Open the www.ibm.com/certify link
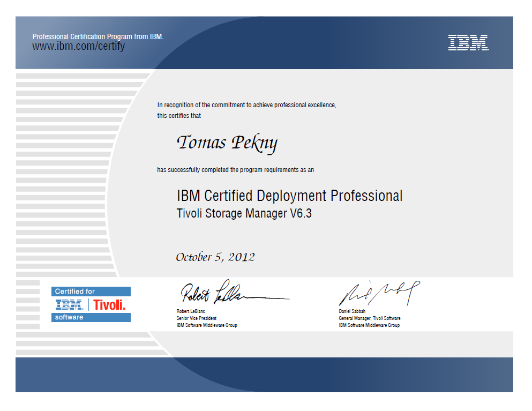Viewport: 532px width, 411px height. [x=78, y=47]
